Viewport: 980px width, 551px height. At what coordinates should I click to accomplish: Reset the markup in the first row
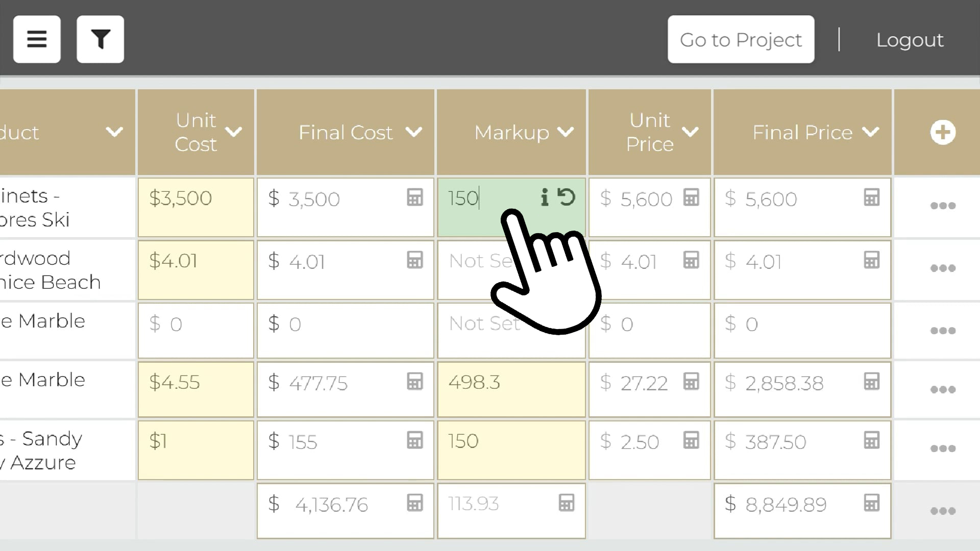pyautogui.click(x=566, y=197)
